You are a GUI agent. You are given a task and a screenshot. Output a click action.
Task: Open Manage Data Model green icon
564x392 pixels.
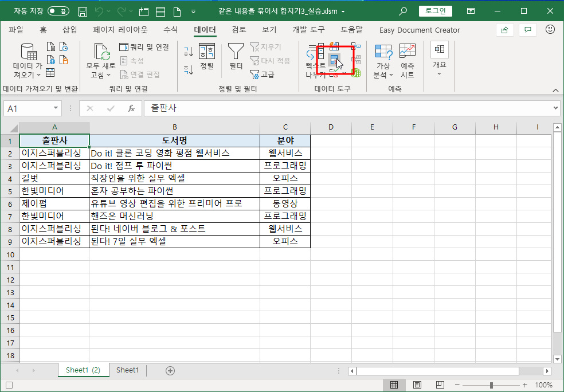coord(356,73)
